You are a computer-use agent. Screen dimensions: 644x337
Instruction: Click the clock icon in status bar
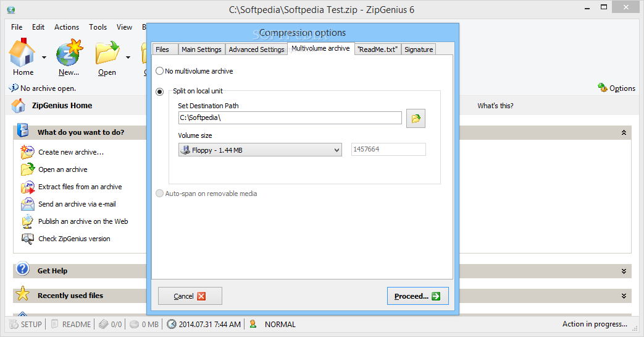pos(172,324)
